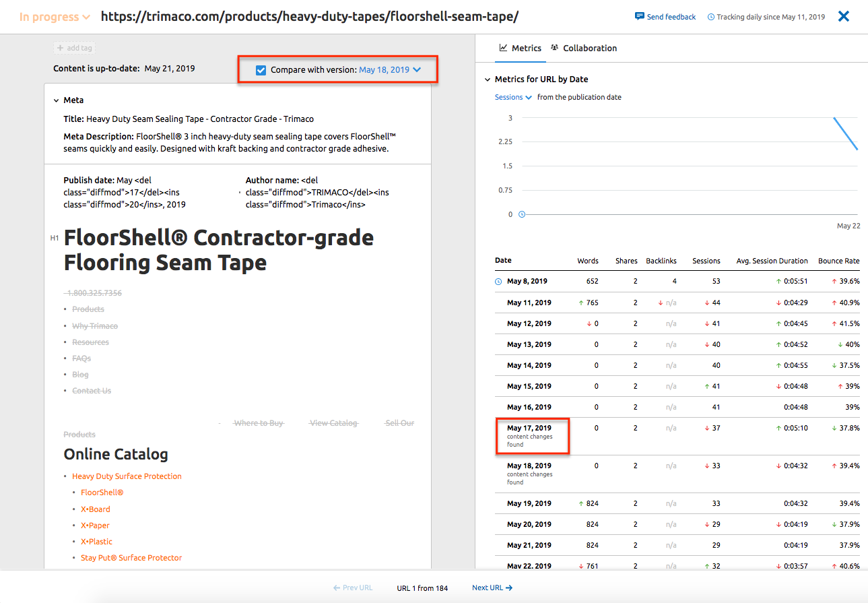The height and width of the screenshot is (603, 868).
Task: Switch to the Metrics tab
Action: 520,48
